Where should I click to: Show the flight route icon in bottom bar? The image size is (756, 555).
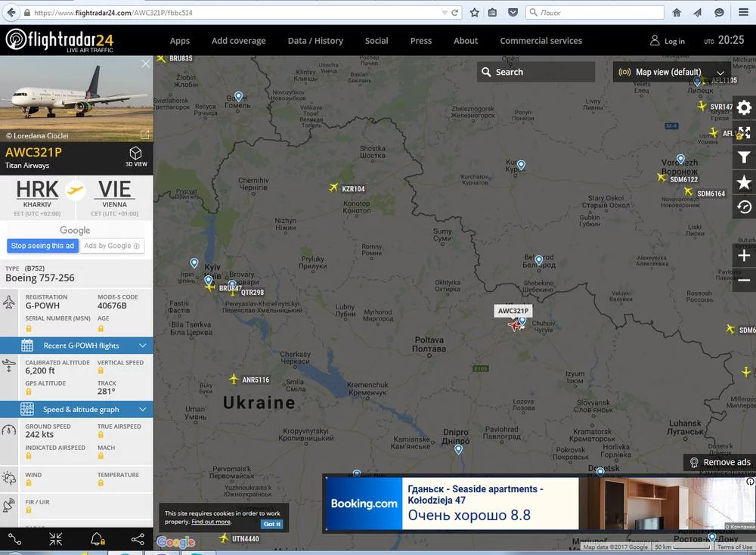coord(14,539)
